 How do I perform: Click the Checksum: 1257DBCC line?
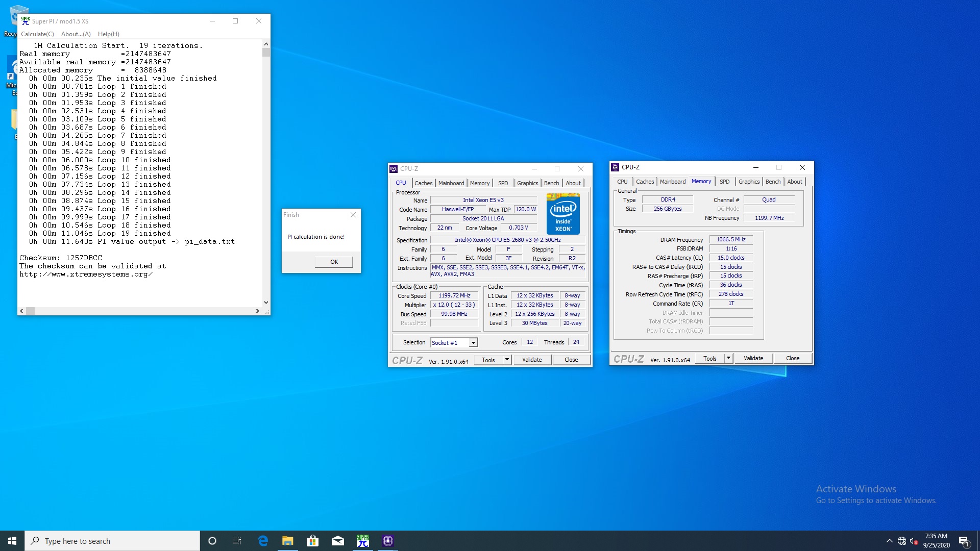(61, 258)
